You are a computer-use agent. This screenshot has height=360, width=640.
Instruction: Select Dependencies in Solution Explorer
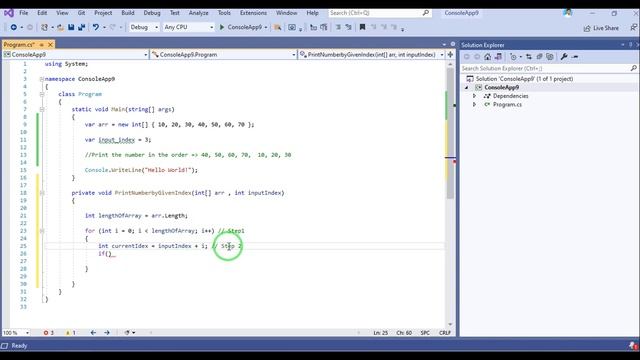510,96
